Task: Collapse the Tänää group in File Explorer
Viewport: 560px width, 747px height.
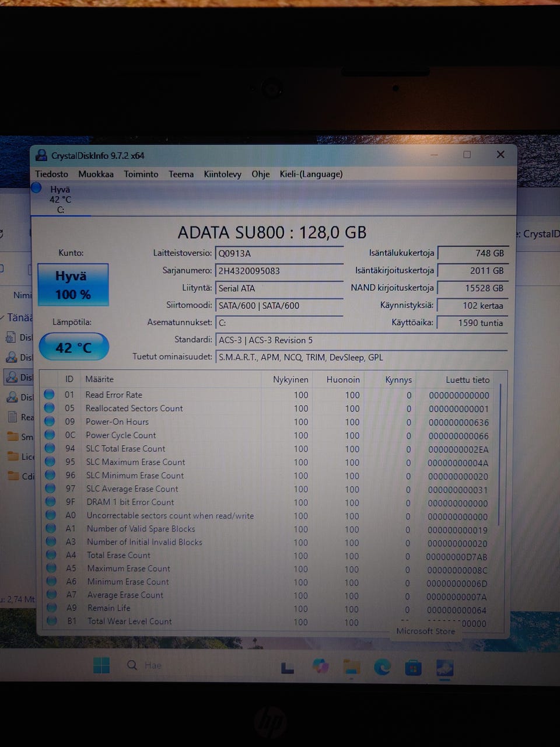Action: 2,317
